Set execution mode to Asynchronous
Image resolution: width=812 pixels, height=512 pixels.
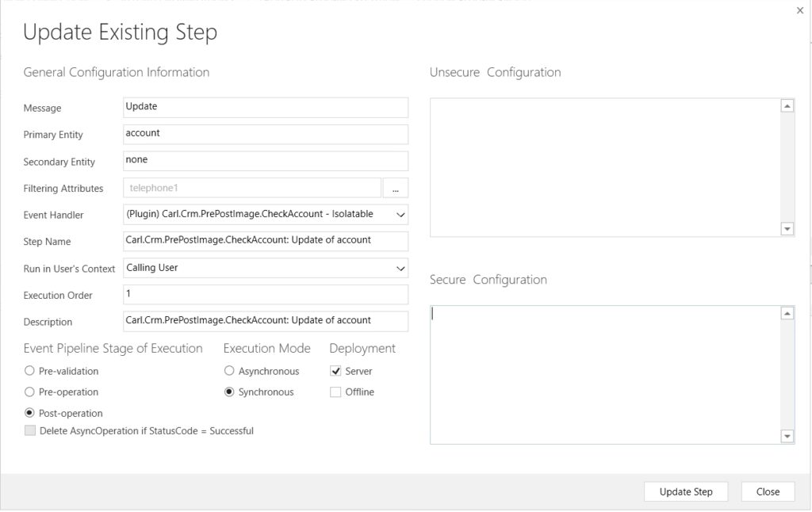tap(230, 371)
